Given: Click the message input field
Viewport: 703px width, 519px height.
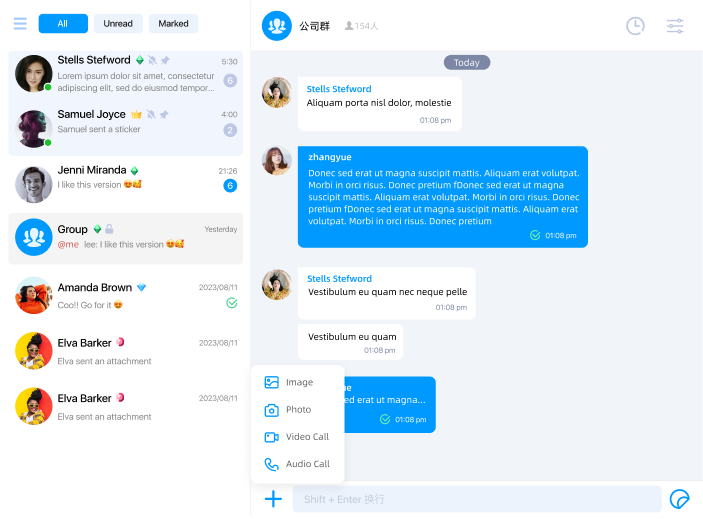Looking at the screenshot, I should tap(477, 499).
